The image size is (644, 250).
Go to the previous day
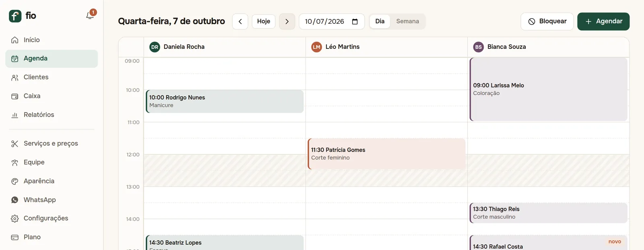point(240,21)
